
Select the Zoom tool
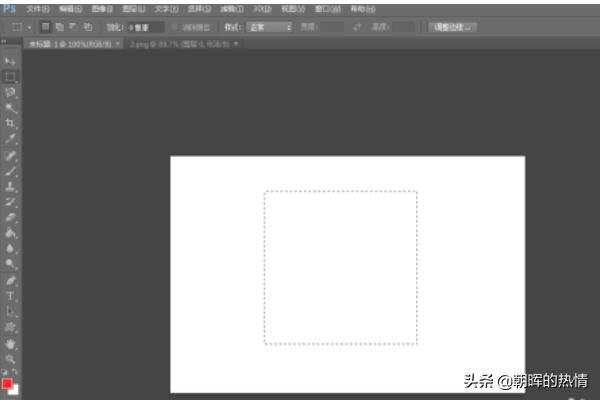(x=10, y=359)
